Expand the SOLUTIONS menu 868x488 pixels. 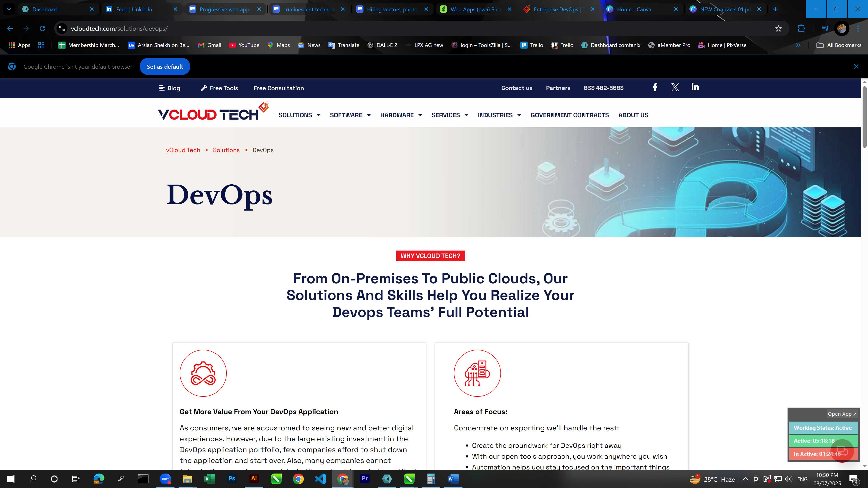tap(299, 115)
